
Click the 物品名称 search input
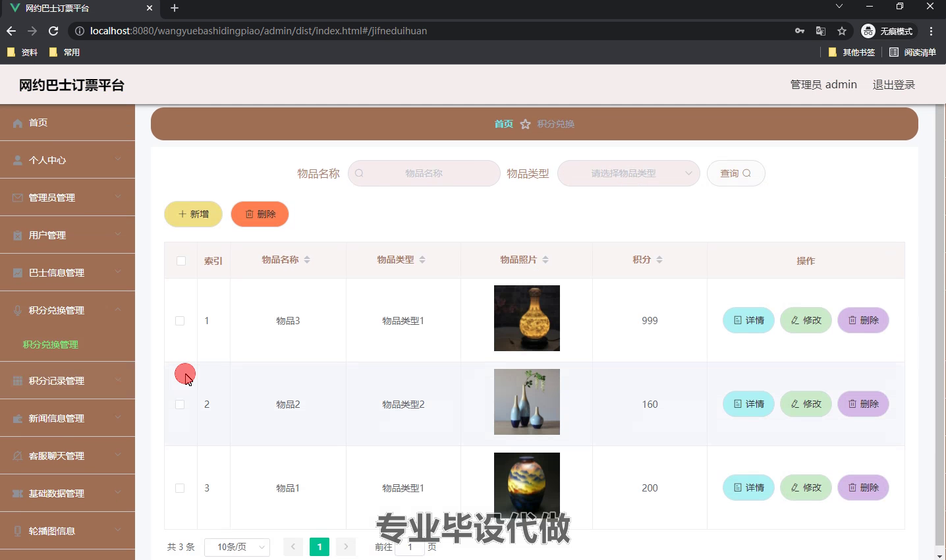[x=424, y=173]
